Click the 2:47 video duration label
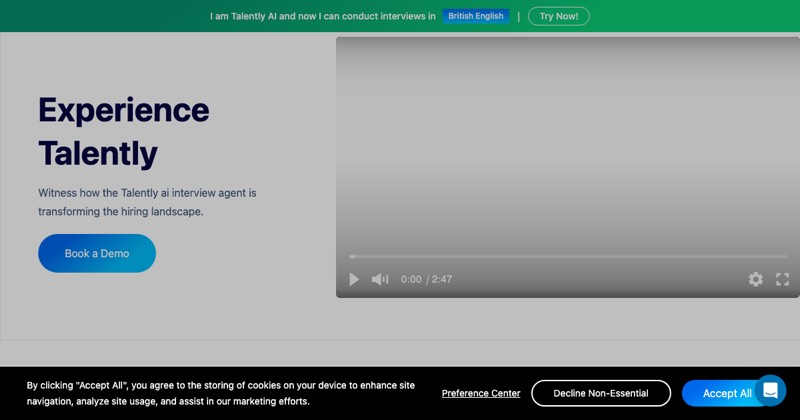 pyautogui.click(x=442, y=279)
